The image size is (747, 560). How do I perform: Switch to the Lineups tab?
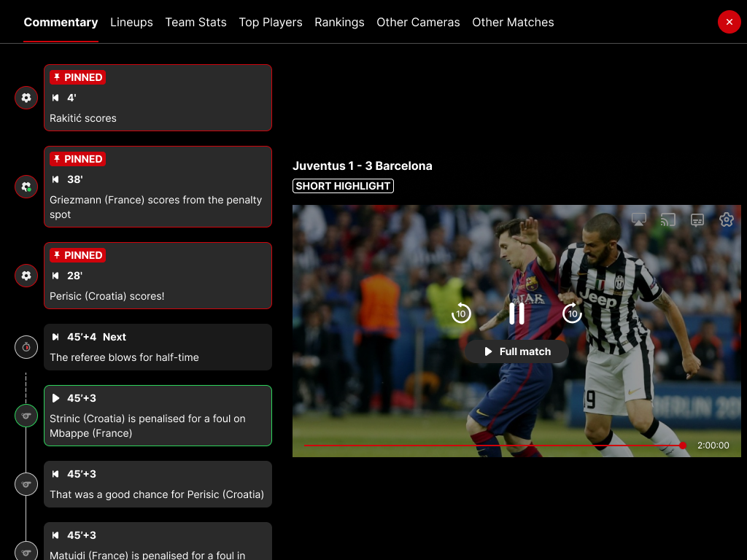pos(131,23)
